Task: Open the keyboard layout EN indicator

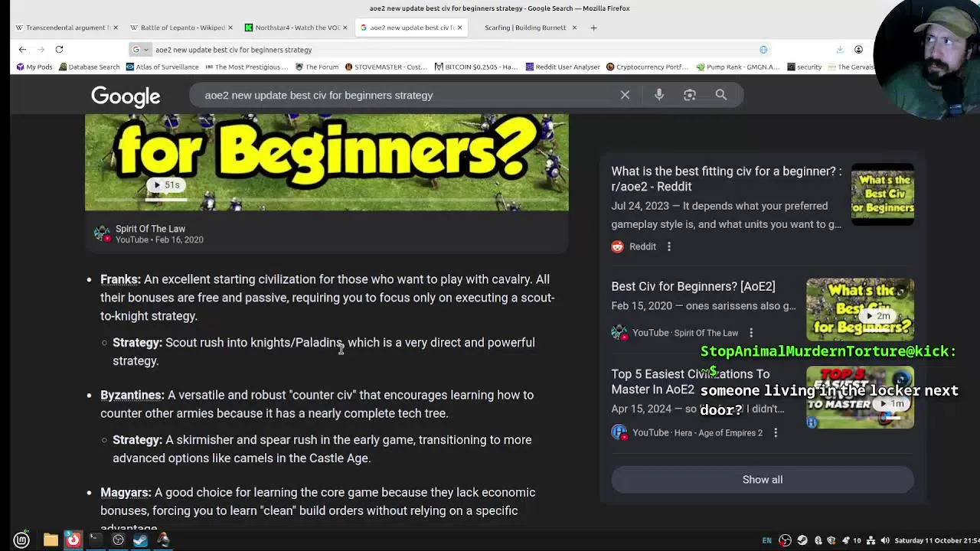Action: click(x=766, y=540)
